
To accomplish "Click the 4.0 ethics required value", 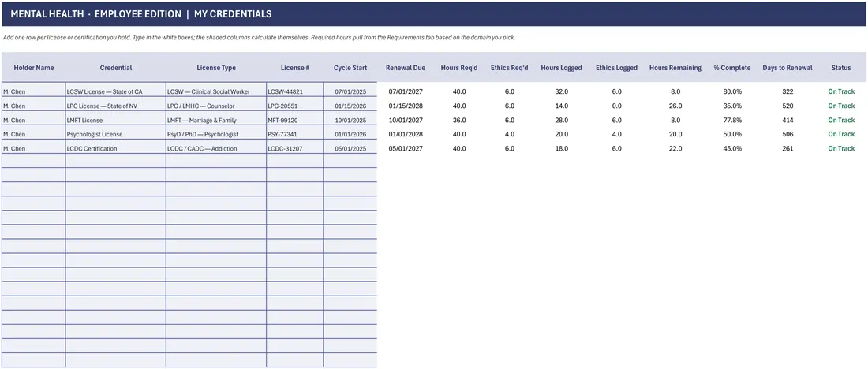I will point(509,134).
